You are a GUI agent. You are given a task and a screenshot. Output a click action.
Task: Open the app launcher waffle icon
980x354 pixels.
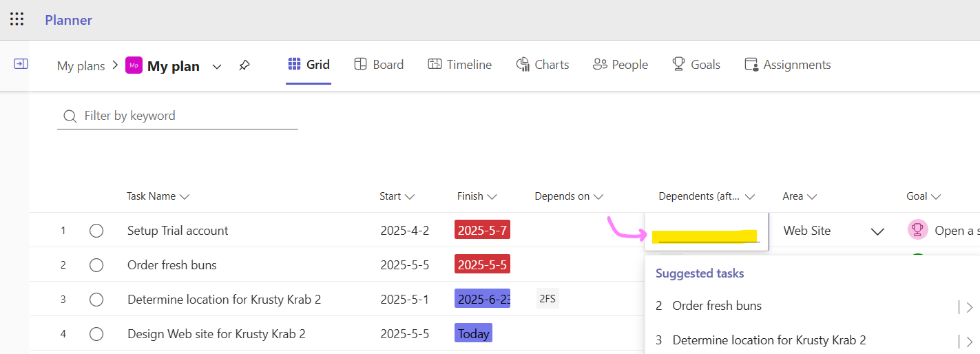(x=17, y=19)
